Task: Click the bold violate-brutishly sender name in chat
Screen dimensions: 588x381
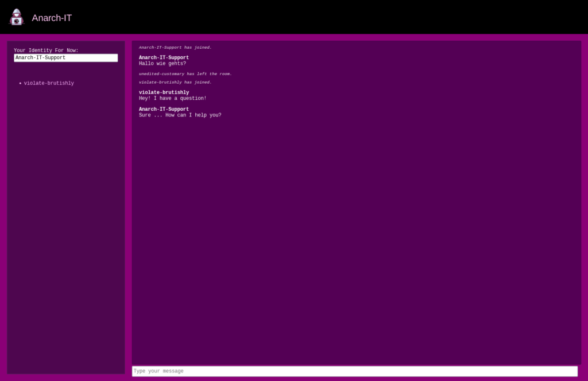Action: tap(164, 92)
